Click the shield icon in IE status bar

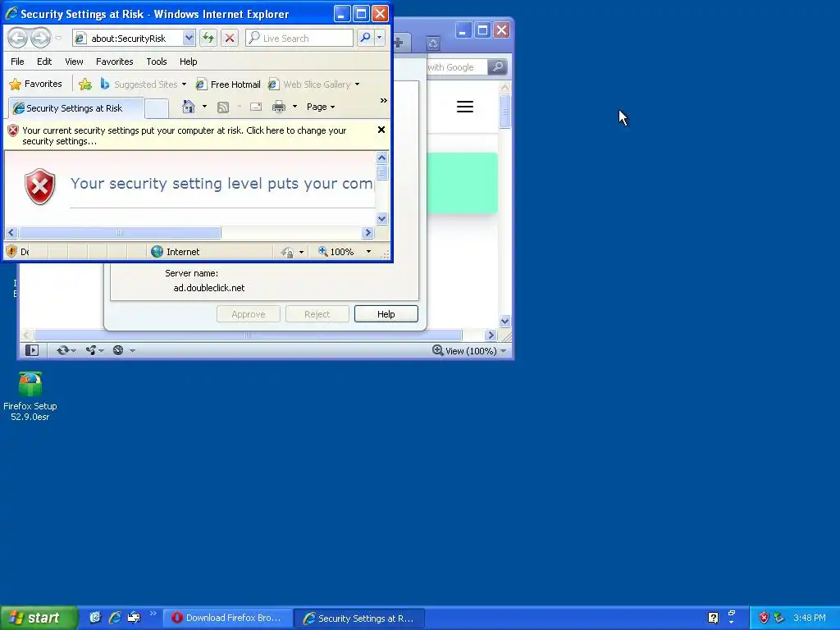(11, 251)
